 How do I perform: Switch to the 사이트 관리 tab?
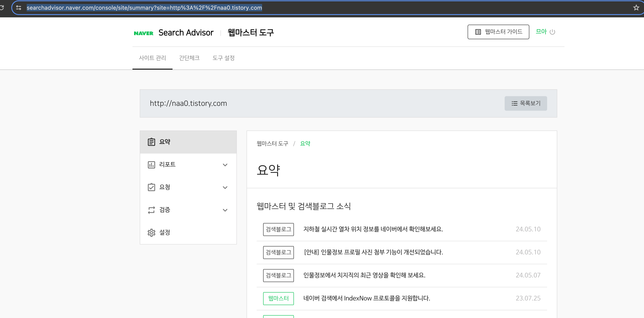(152, 58)
